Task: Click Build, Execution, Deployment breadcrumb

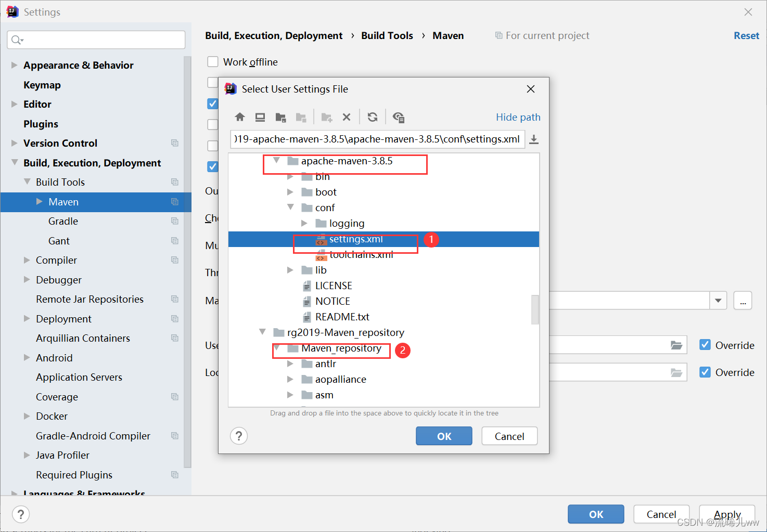Action: (274, 35)
